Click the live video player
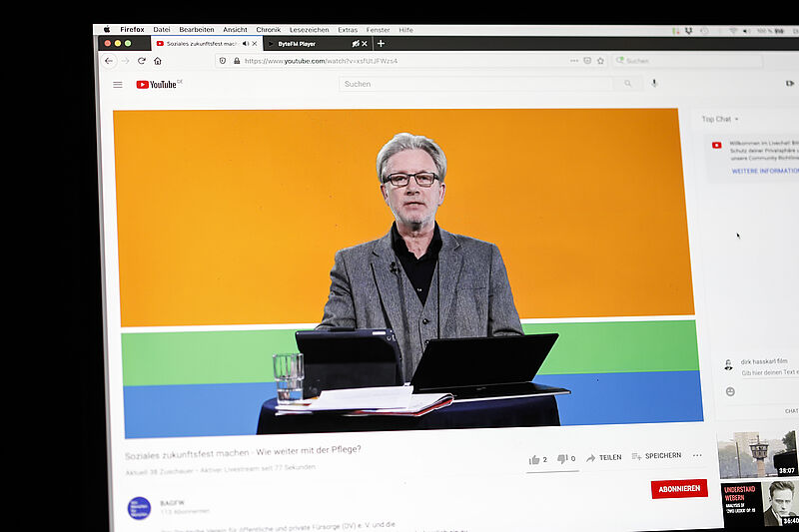Image resolution: width=799 pixels, height=532 pixels. pyautogui.click(x=407, y=272)
